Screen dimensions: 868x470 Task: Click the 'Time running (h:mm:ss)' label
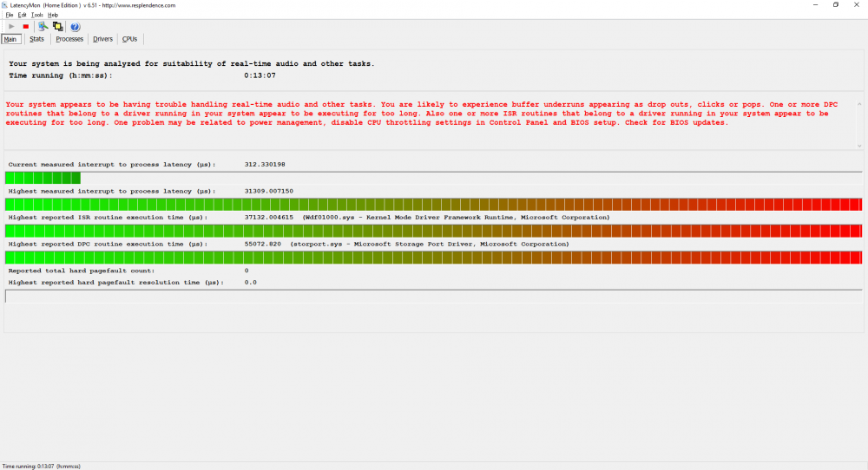click(x=61, y=75)
